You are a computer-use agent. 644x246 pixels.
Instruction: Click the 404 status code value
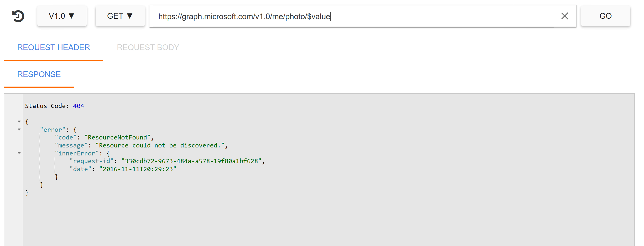click(78, 106)
